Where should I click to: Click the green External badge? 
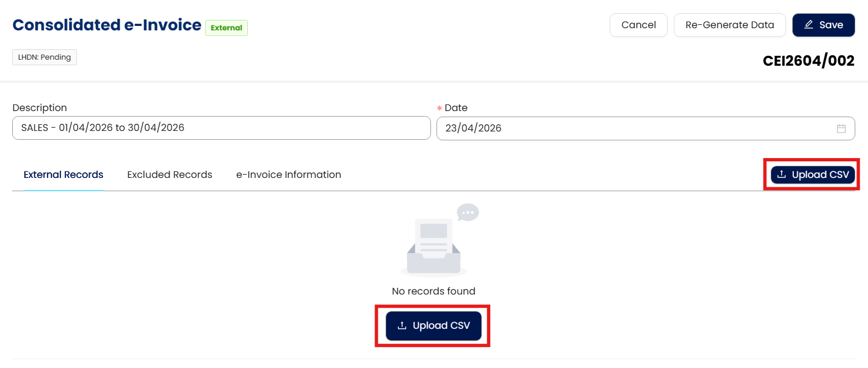coord(226,28)
